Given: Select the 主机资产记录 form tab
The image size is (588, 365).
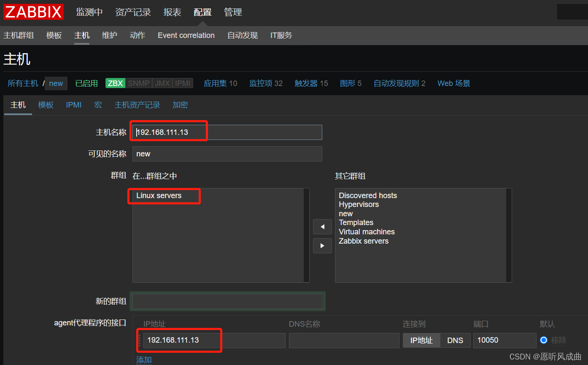Looking at the screenshot, I should pos(138,105).
